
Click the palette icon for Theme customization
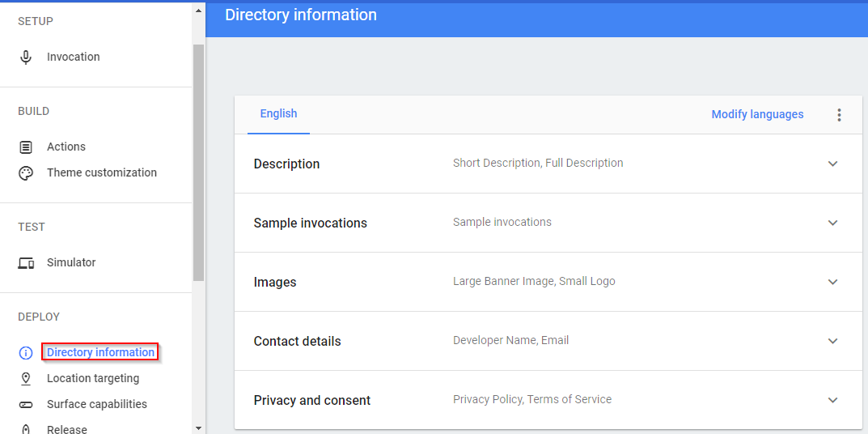pos(26,173)
